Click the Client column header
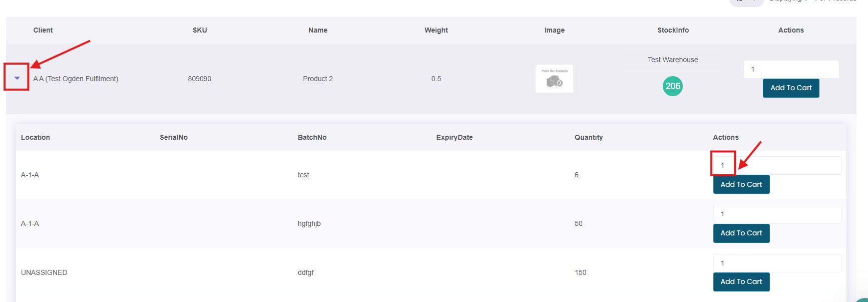868x302 pixels. click(43, 30)
